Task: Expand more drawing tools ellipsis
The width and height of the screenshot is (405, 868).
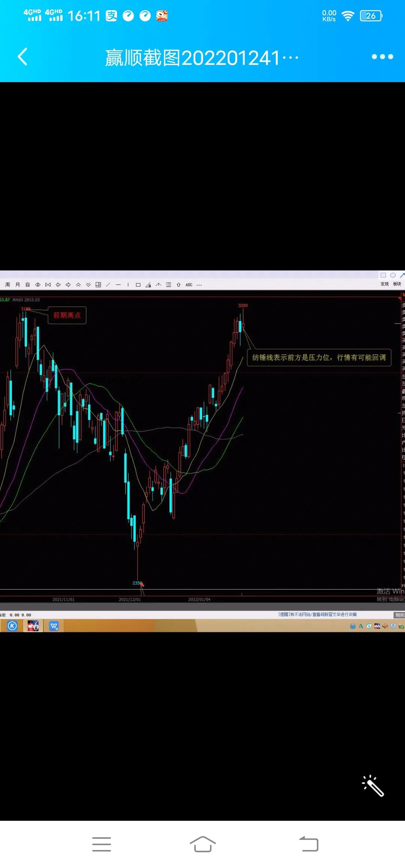Action: pyautogui.click(x=199, y=285)
